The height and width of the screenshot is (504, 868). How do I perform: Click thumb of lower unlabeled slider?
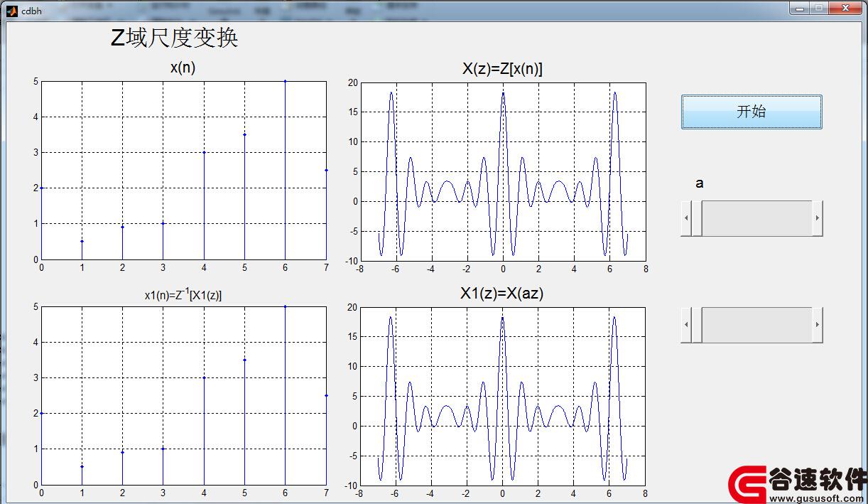point(697,325)
